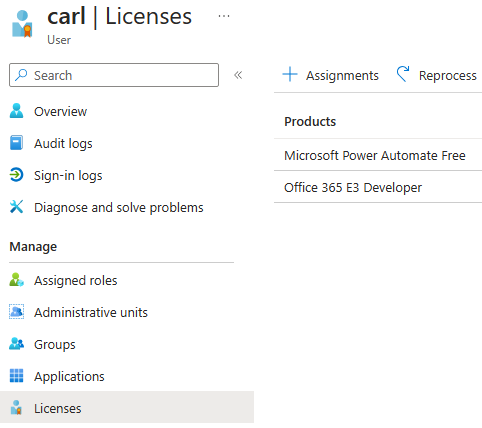The height and width of the screenshot is (428, 482).
Task: Click the plus icon for Assignments
Action: 290,74
